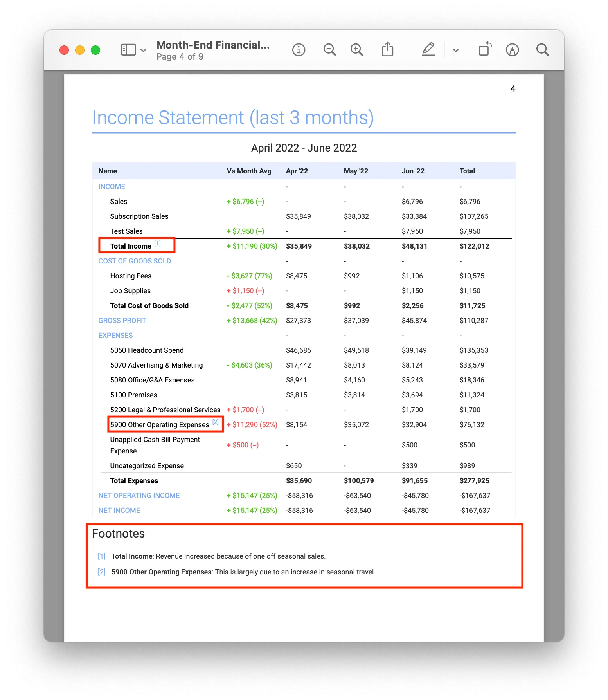Screen dimensions: 608x700
Task: Select the highlight pen tool
Action: coord(428,49)
